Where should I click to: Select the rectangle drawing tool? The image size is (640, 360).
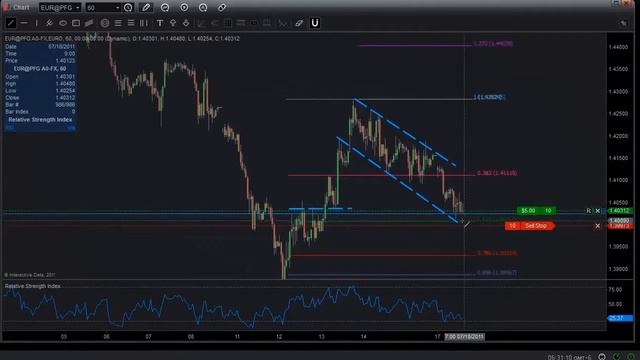tap(76, 23)
